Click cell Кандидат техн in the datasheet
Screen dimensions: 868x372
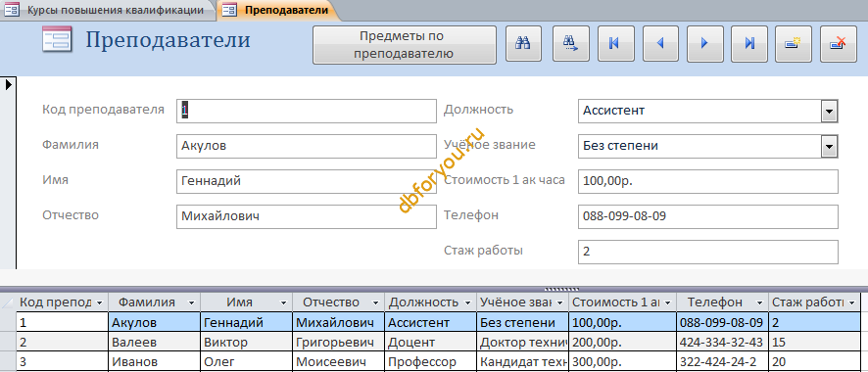click(x=522, y=362)
